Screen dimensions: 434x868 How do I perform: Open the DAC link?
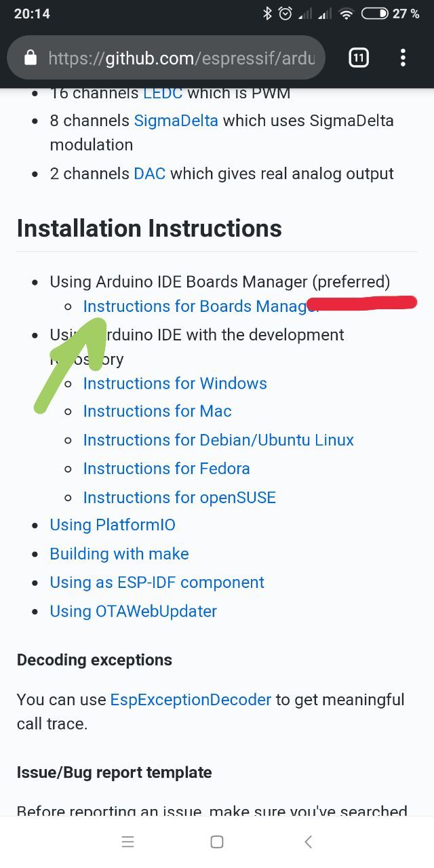coord(150,174)
